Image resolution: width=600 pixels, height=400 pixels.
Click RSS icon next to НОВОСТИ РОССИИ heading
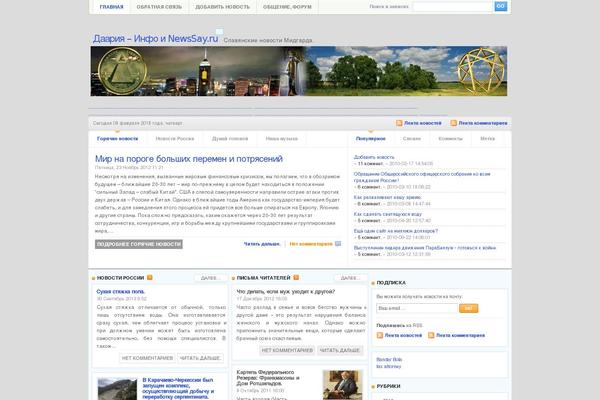(150, 278)
